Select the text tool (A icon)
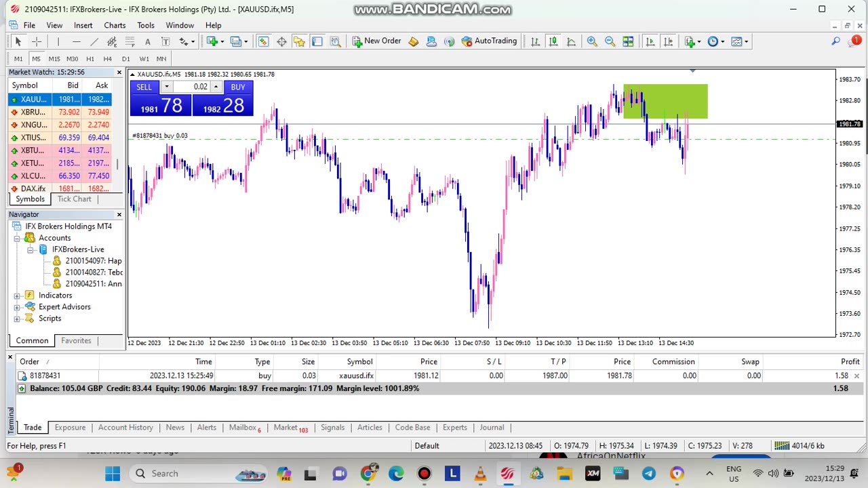Screen dimensions: 868x488 click(x=147, y=41)
